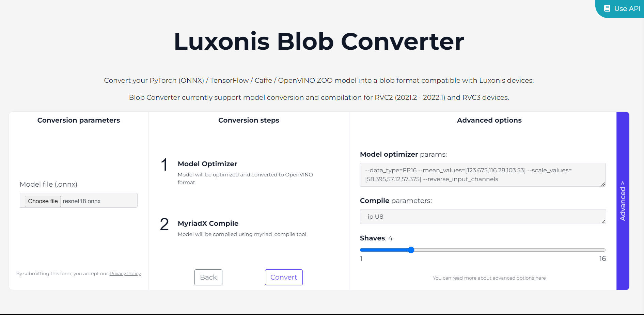This screenshot has height=315, width=644.
Task: Start conversion with the Convert button
Action: [x=284, y=277]
